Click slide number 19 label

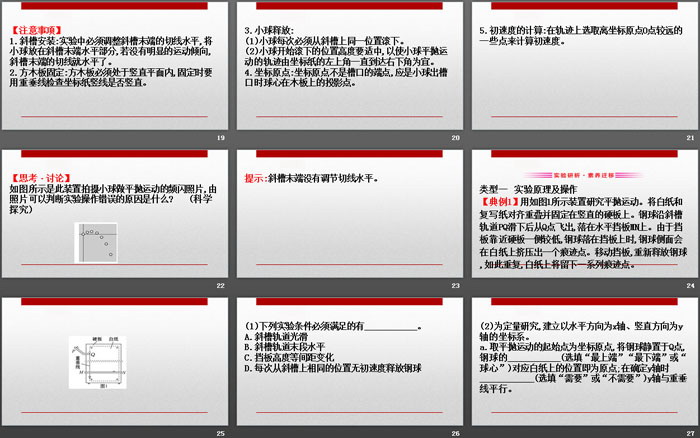221,138
